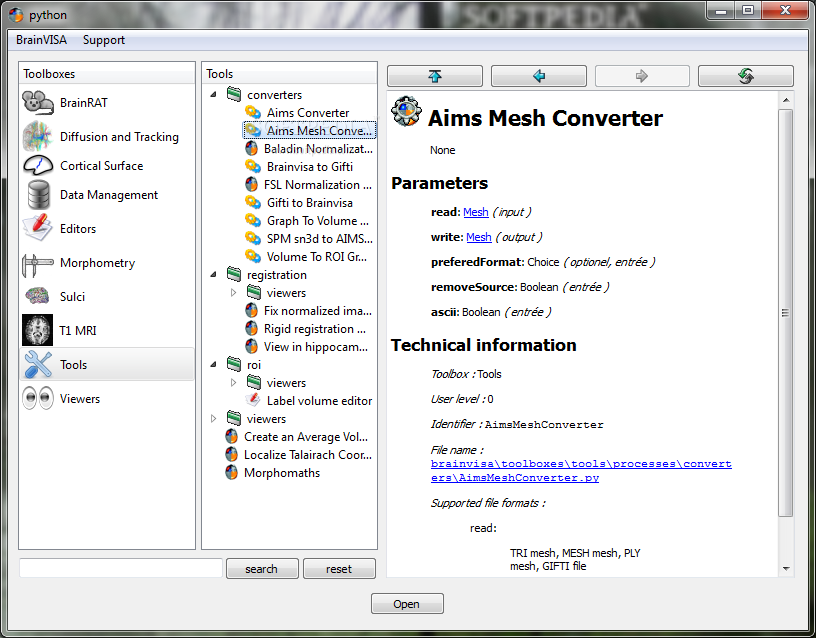Click the reload documentation button
This screenshot has width=816, height=638.
[x=746, y=76]
